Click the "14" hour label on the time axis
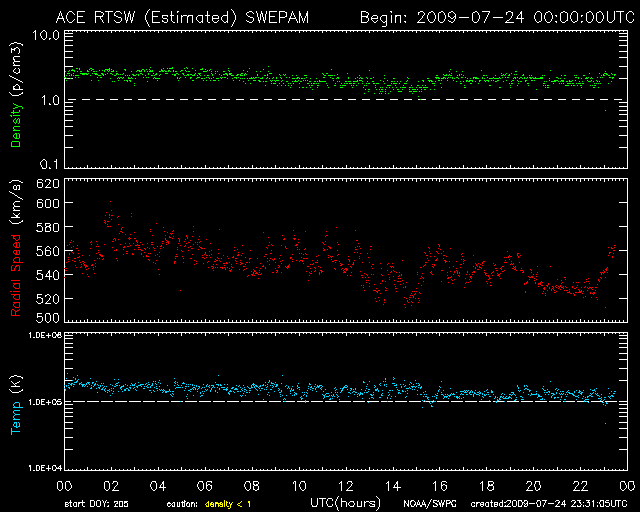Image resolution: width=640 pixels, height=512 pixels. (393, 486)
